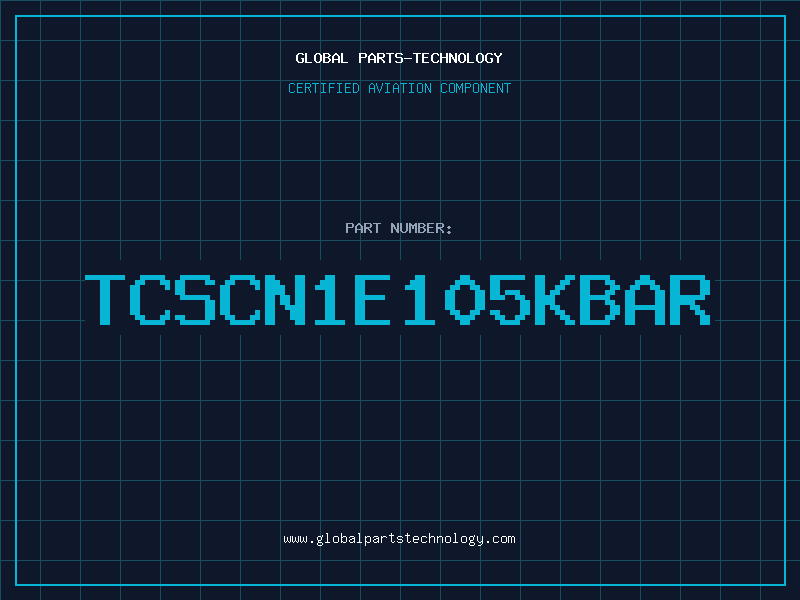Open the www.globalpartstechnology.com link
The width and height of the screenshot is (800, 600).
pyautogui.click(x=399, y=539)
